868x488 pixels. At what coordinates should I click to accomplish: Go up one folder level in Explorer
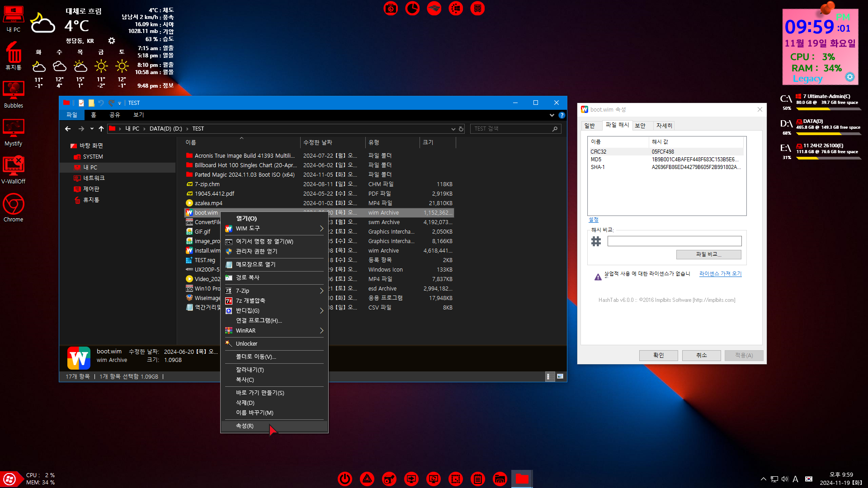[101, 129]
